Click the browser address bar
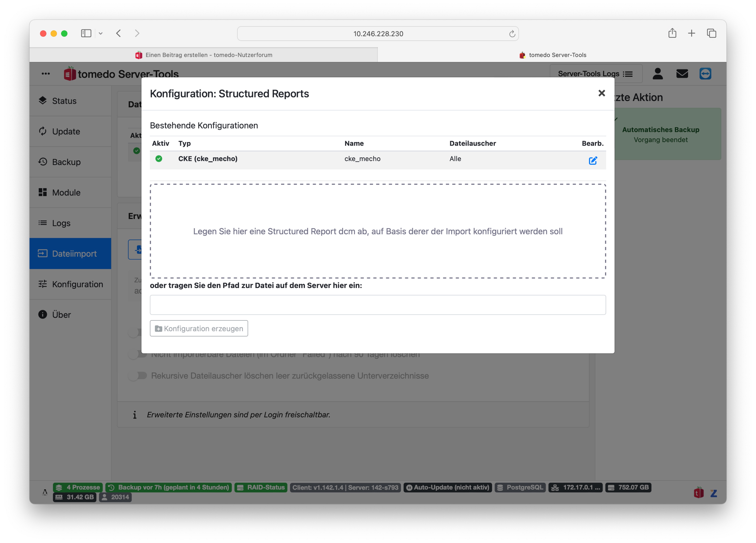The width and height of the screenshot is (756, 543). (378, 34)
